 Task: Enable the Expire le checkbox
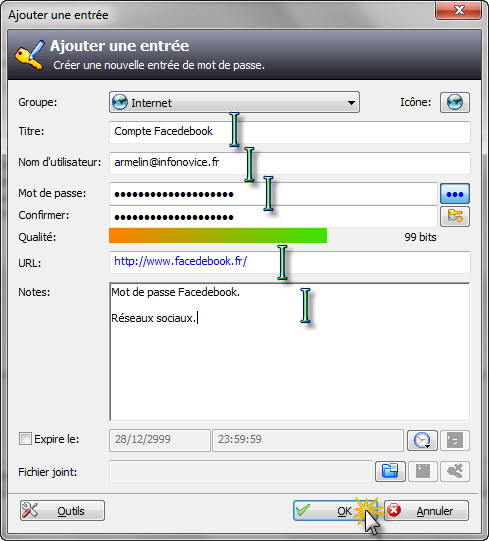tap(25, 439)
